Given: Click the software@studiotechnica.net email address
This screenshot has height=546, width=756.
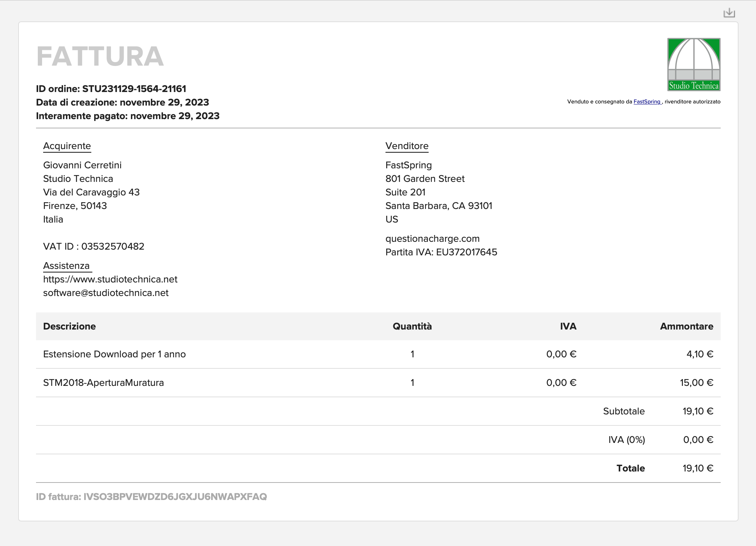Looking at the screenshot, I should point(106,293).
